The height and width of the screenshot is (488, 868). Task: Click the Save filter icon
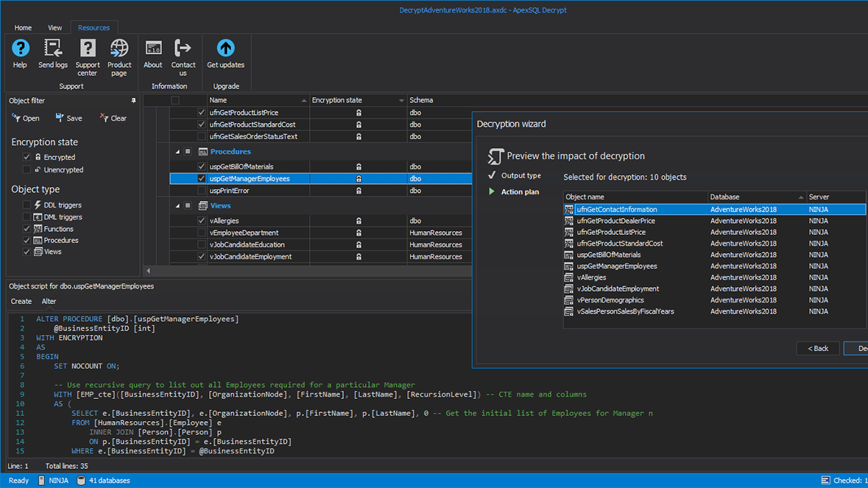[59, 118]
